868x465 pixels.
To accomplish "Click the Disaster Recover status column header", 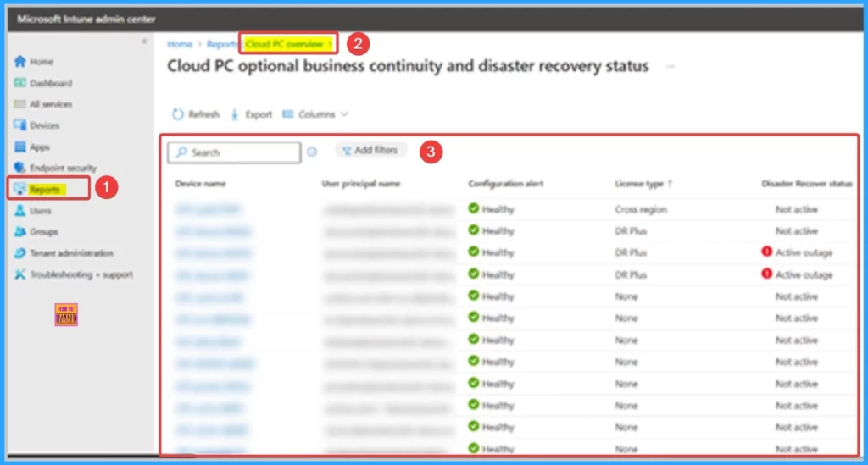I will (807, 184).
